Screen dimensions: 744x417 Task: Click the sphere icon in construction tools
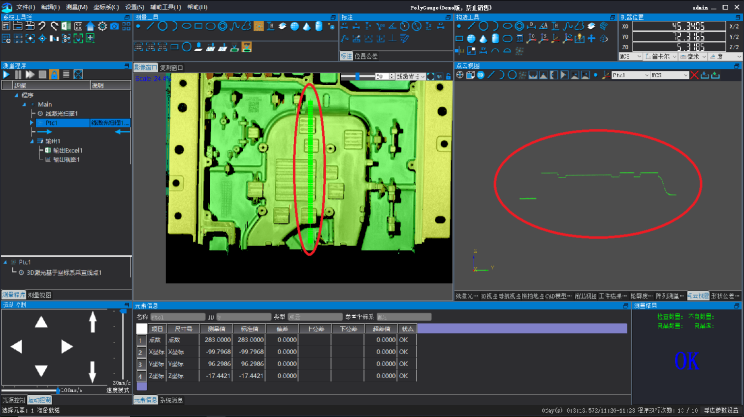coord(470,39)
